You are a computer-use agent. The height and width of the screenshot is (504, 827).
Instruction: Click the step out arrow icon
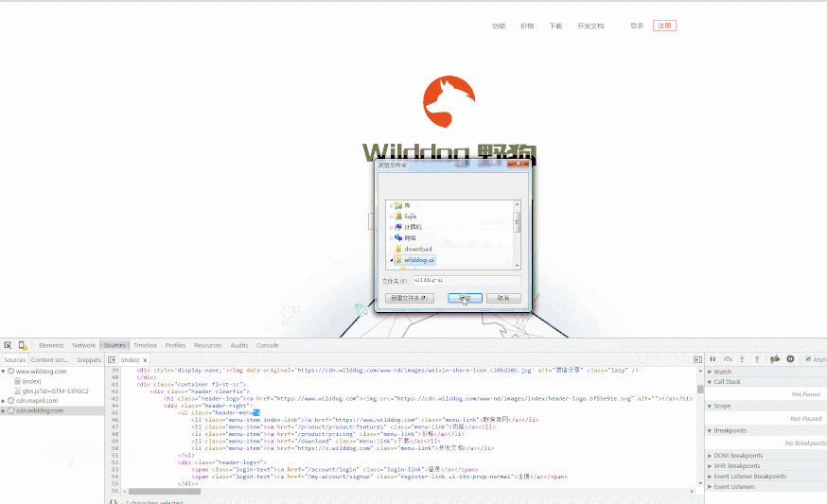757,359
